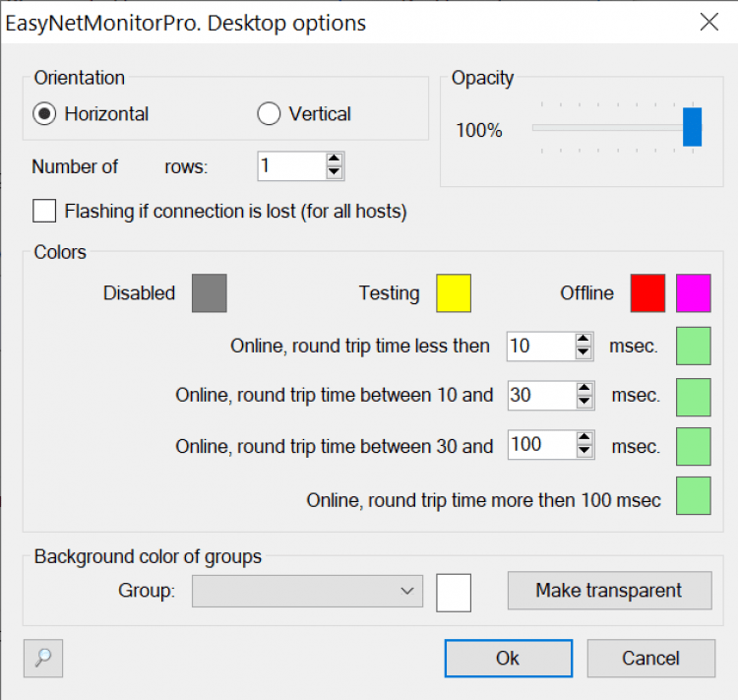
Task: Pick the yellow Testing color swatch
Action: pos(454,293)
